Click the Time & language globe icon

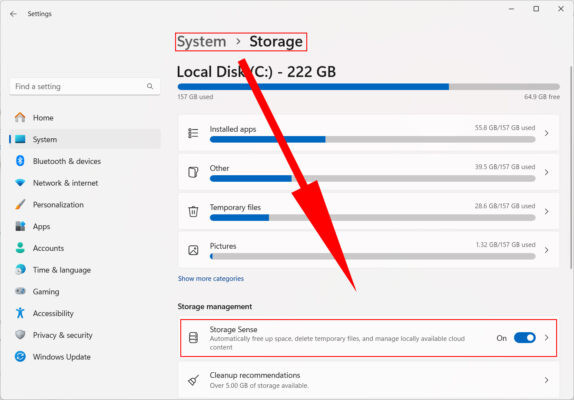pos(20,270)
